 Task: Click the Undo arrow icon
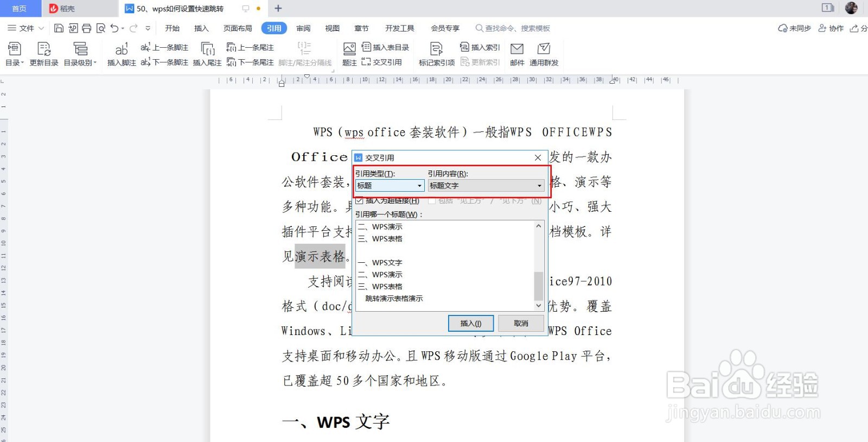click(114, 28)
